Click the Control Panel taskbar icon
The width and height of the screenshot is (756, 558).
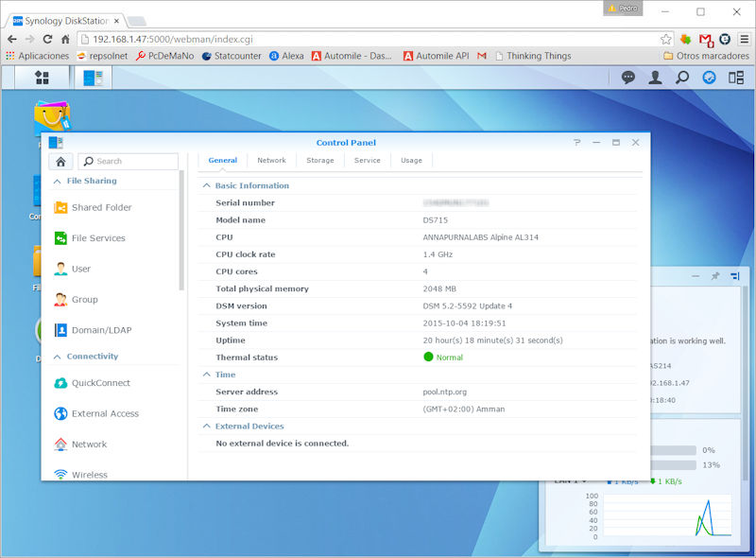pyautogui.click(x=94, y=78)
